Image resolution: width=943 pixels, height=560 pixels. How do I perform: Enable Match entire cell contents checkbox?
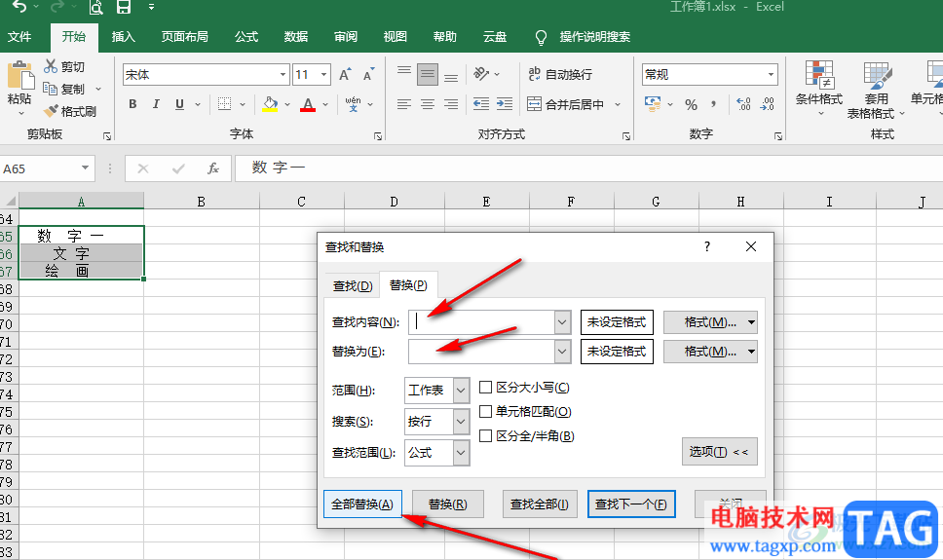click(x=485, y=411)
